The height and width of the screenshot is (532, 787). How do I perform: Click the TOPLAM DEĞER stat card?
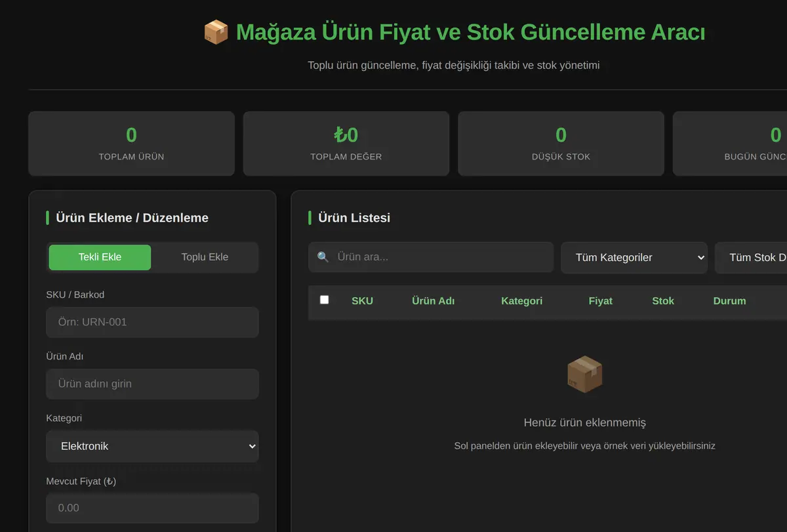[x=346, y=144]
